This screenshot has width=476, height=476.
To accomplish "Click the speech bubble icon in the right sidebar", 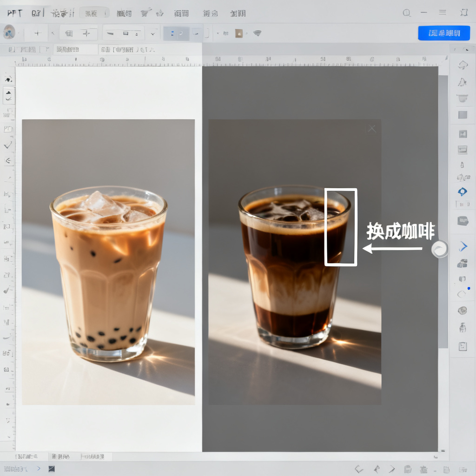I will 463,221.
